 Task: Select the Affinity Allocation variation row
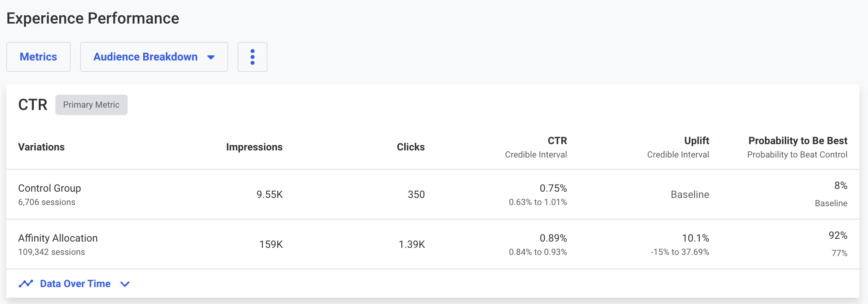coord(58,238)
